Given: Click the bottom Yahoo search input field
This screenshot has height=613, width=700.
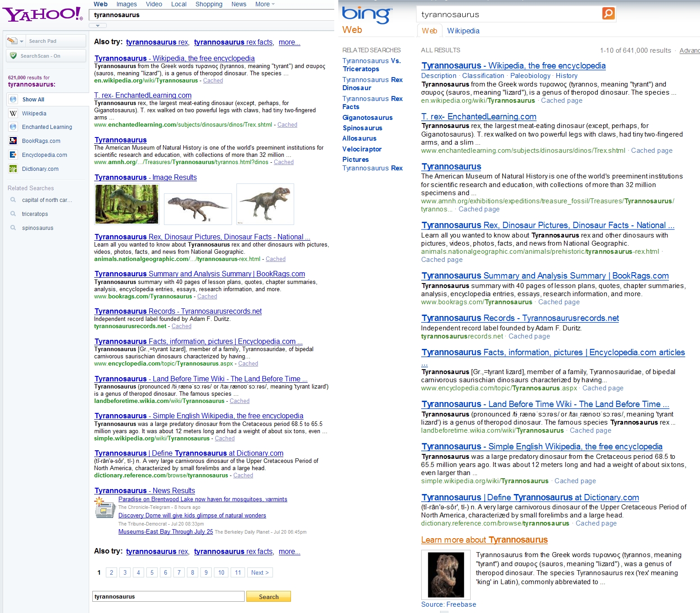Looking at the screenshot, I should (168, 596).
